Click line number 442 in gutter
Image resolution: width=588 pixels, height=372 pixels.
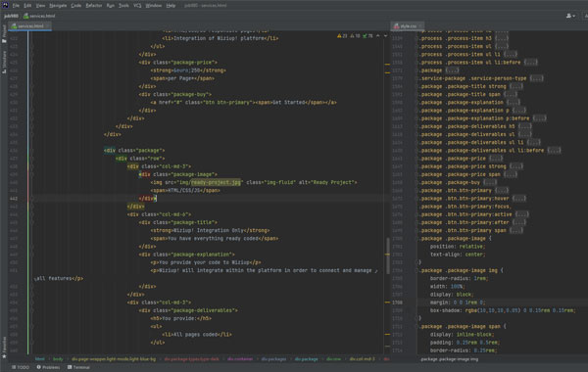14,199
